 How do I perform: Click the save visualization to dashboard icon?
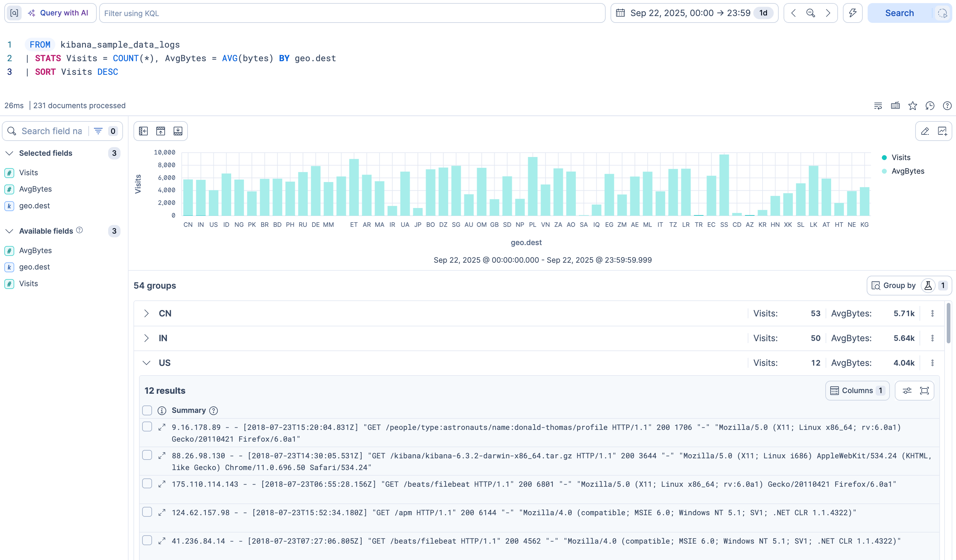point(942,131)
